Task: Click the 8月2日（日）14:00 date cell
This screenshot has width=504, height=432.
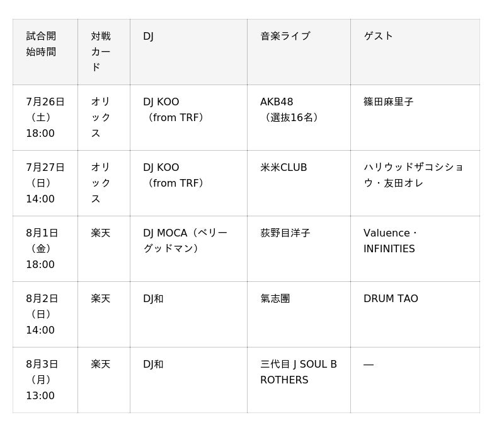Action: tap(42, 314)
